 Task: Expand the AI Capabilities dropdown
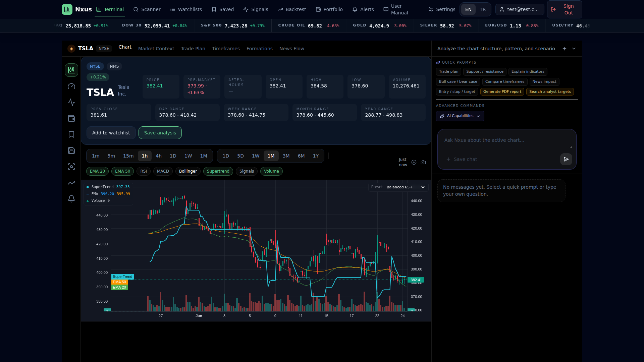tap(460, 116)
